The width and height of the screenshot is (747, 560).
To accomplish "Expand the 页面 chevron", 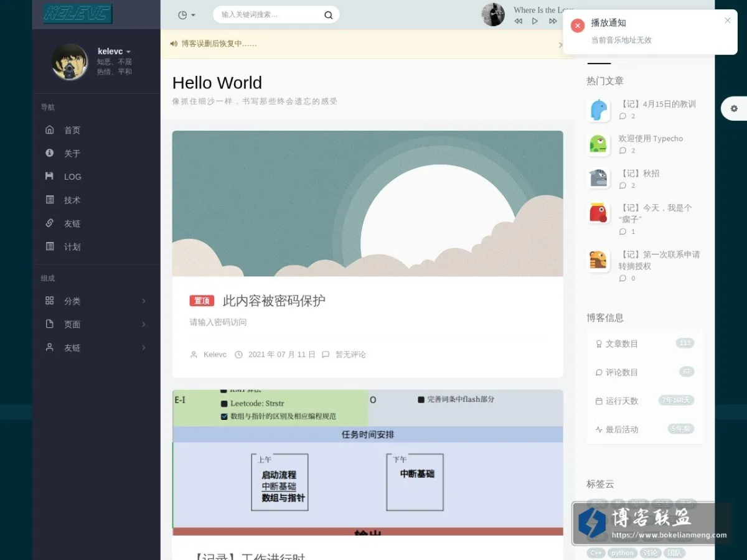I will (144, 324).
